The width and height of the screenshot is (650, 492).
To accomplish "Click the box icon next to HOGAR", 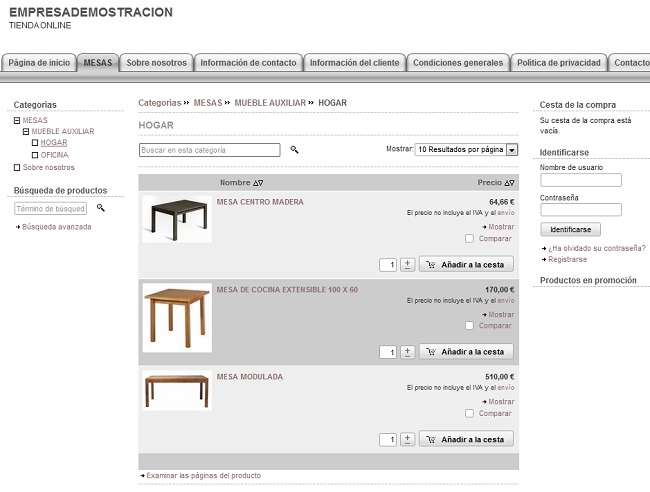I will tap(35, 143).
